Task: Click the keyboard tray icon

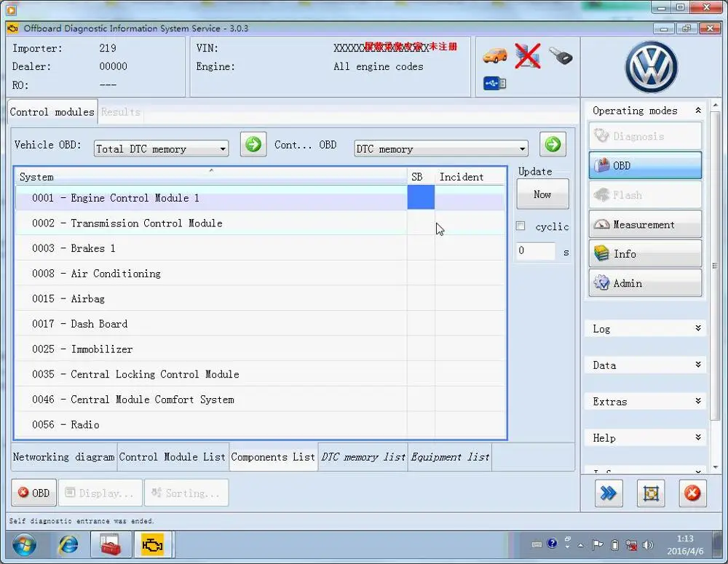Action: click(537, 545)
